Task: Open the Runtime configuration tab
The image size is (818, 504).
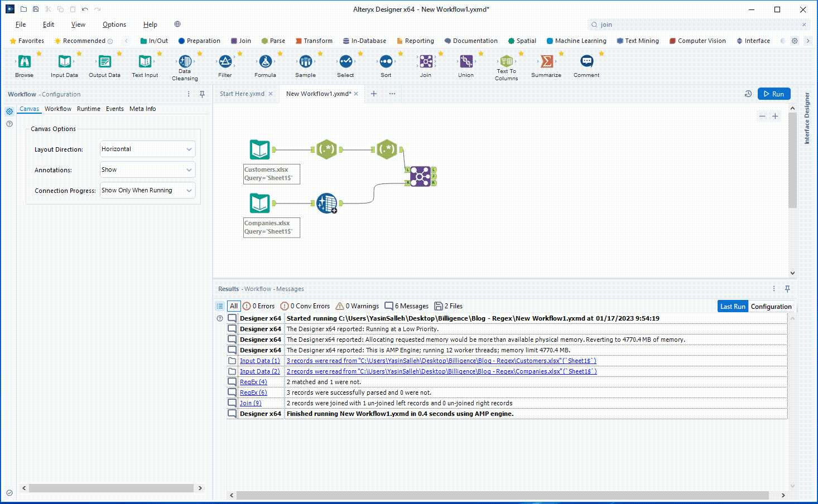Action: pyautogui.click(x=88, y=109)
